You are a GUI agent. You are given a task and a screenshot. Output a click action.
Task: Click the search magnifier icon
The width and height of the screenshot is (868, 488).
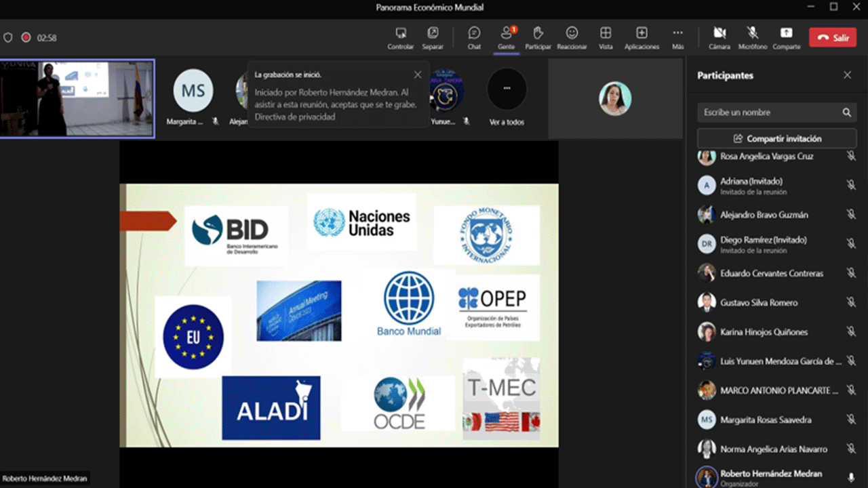847,113
